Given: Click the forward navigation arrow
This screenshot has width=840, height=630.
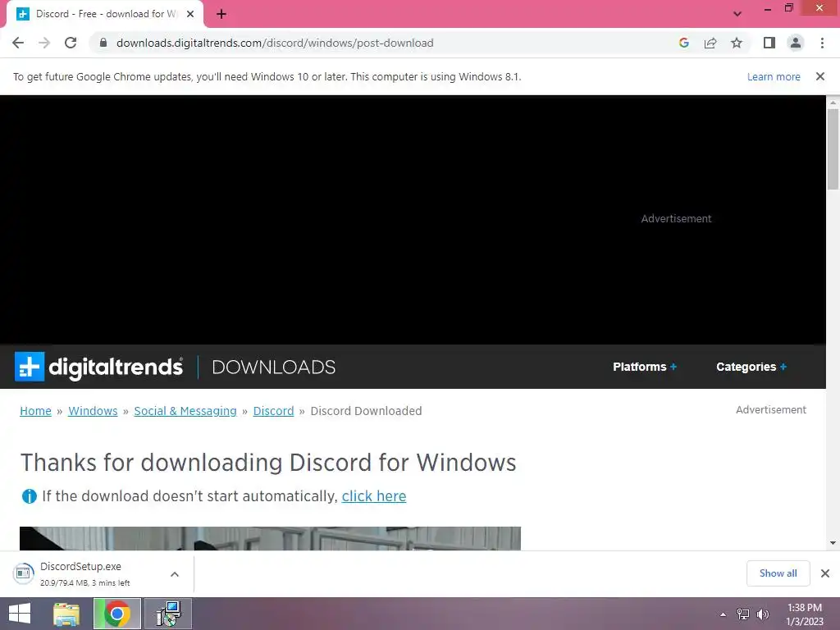Looking at the screenshot, I should pyautogui.click(x=44, y=43).
